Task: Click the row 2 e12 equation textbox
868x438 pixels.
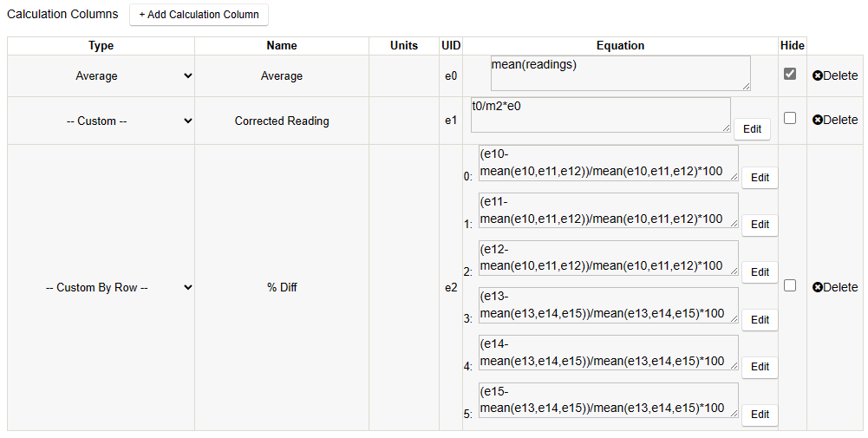Action: click(607, 258)
